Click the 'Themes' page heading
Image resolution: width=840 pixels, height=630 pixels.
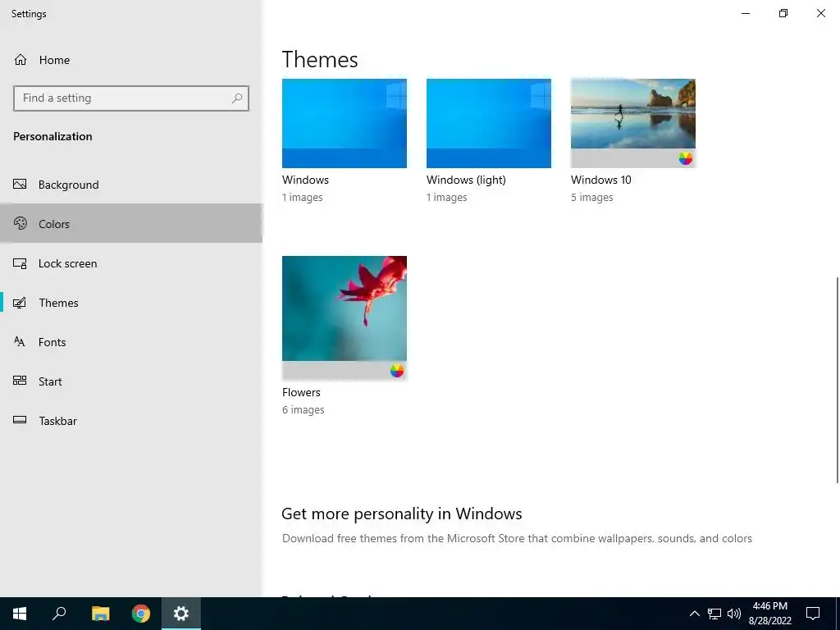pyautogui.click(x=320, y=59)
